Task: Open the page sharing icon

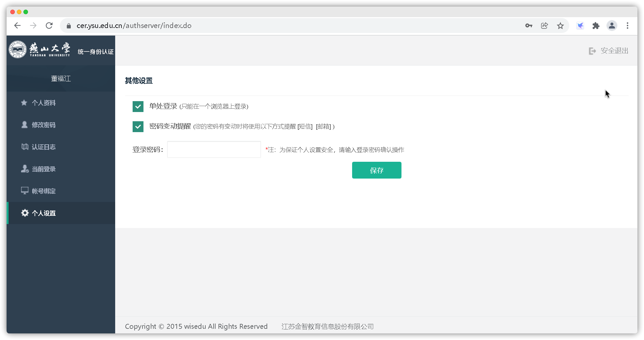Action: coord(544,25)
